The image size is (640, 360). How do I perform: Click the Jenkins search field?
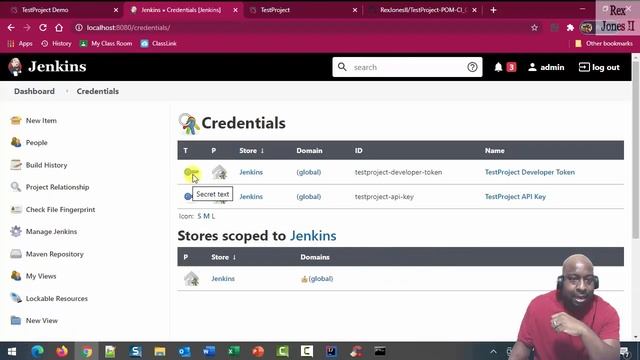(407, 67)
